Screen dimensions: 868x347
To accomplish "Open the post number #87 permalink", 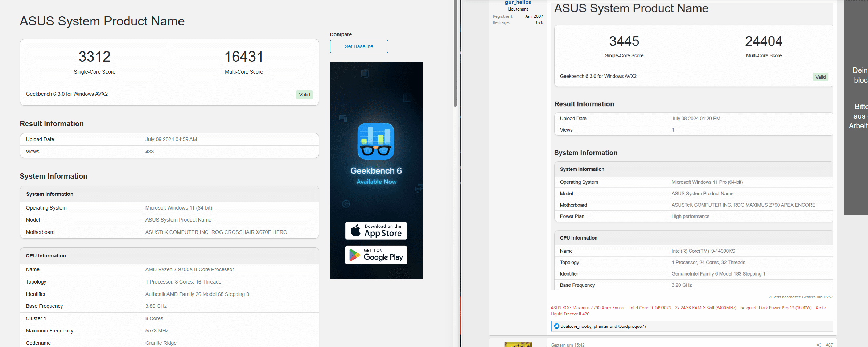I will pos(829,345).
